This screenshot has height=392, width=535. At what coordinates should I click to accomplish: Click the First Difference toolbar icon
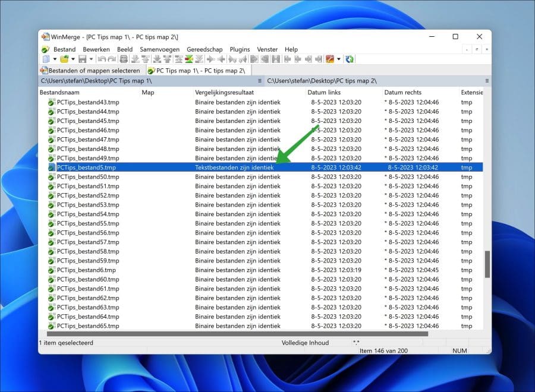[178, 59]
